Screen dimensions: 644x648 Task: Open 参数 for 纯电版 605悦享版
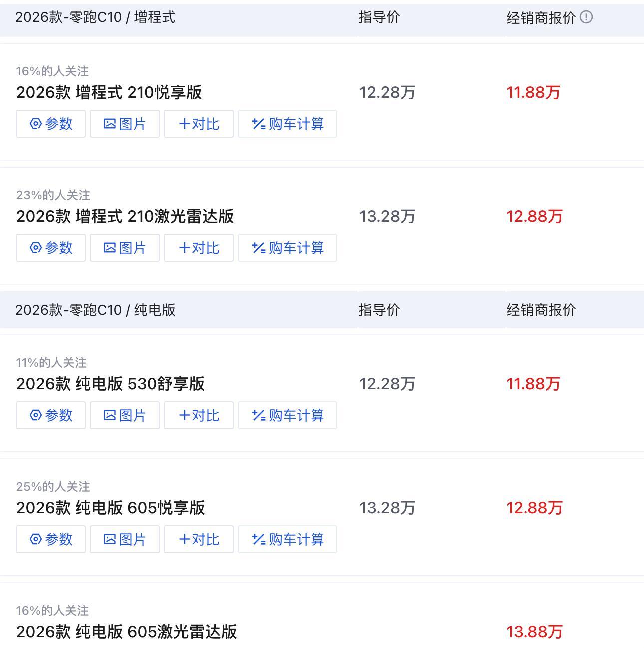tap(51, 539)
